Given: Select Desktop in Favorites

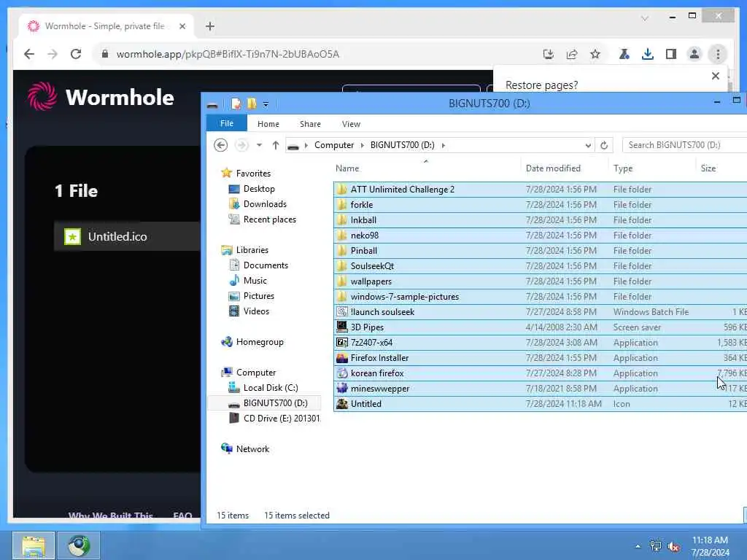Looking at the screenshot, I should pos(259,189).
